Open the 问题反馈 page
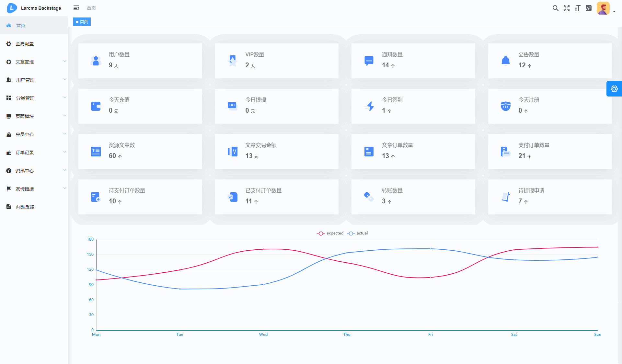 (25, 207)
